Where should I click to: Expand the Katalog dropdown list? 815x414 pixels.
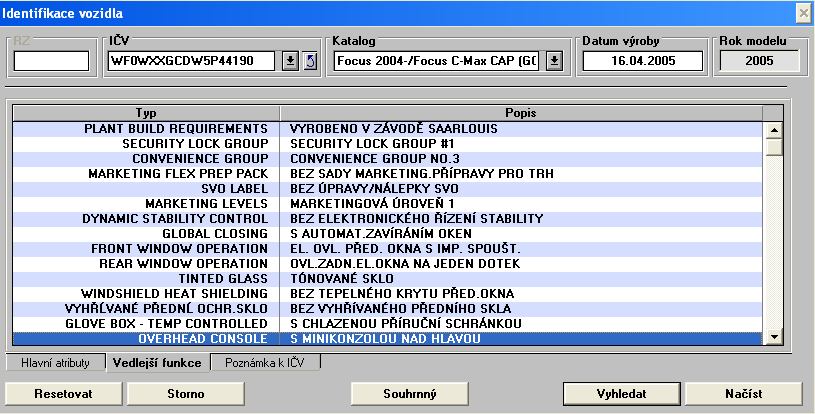[x=555, y=61]
